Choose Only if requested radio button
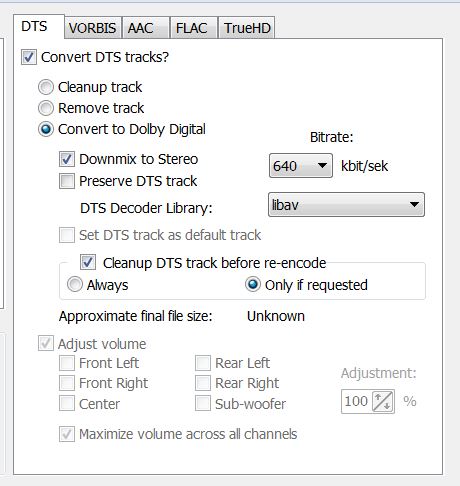The height and width of the screenshot is (486, 460). [x=253, y=285]
